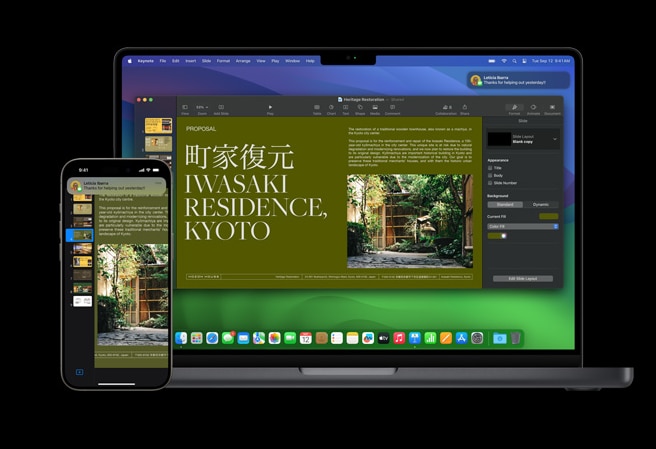Launch Safari from the Dock
The image size is (656, 449).
coord(212,338)
